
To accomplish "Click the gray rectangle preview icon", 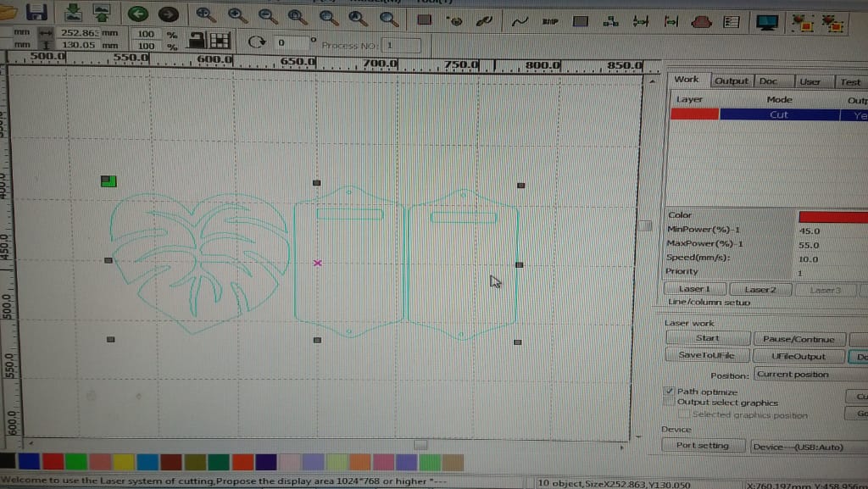I will [x=580, y=21].
